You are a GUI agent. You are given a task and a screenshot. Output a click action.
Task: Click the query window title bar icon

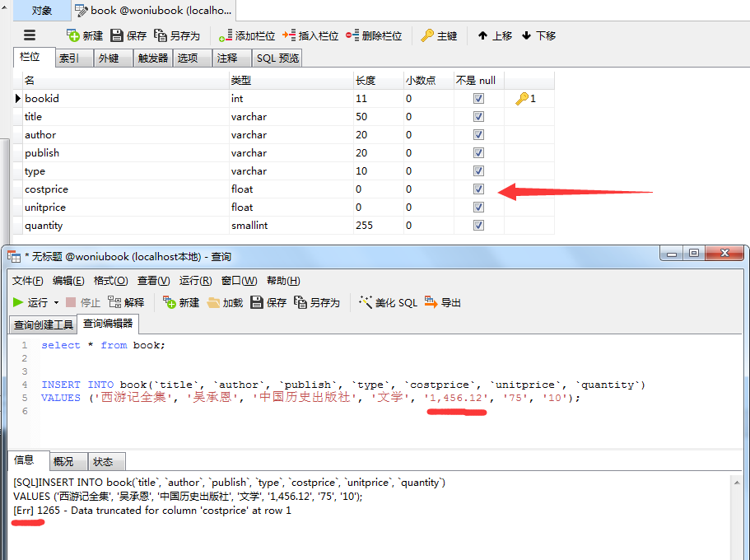pos(14,257)
